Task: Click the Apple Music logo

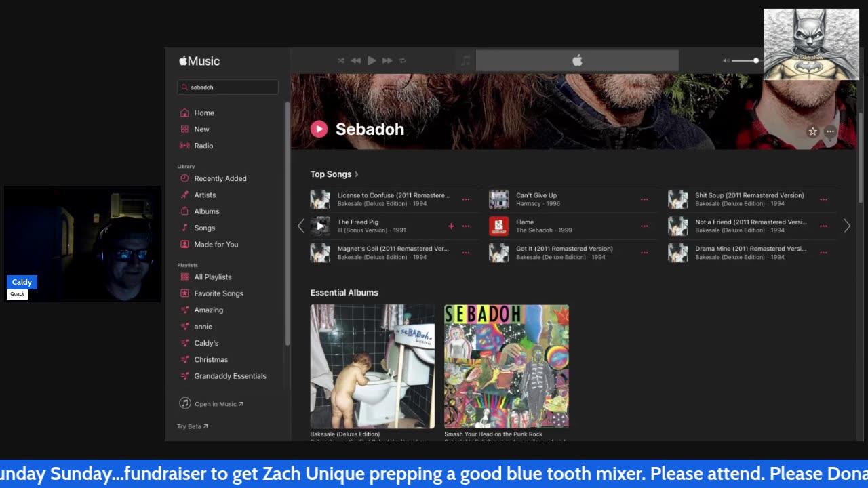Action: (x=199, y=61)
